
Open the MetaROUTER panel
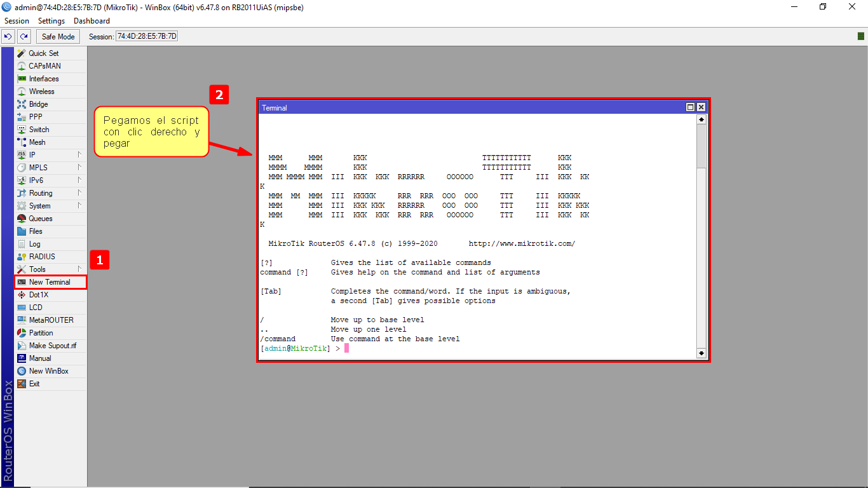(x=43, y=320)
